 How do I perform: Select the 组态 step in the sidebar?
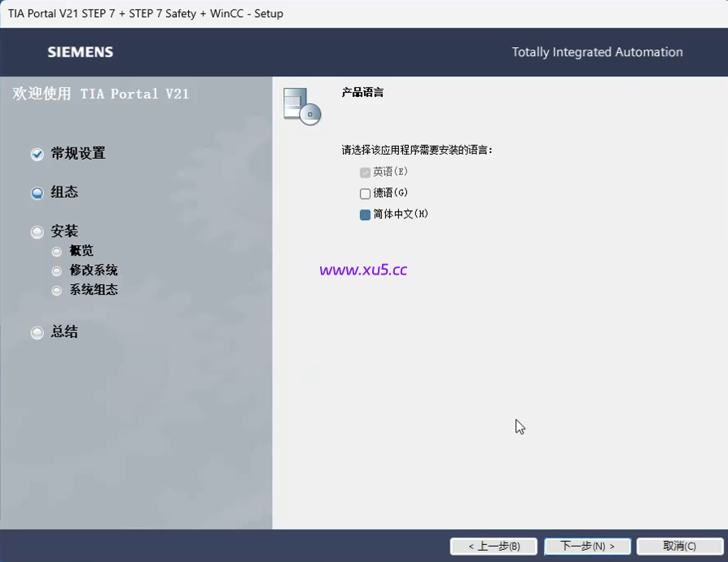pyautogui.click(x=64, y=192)
